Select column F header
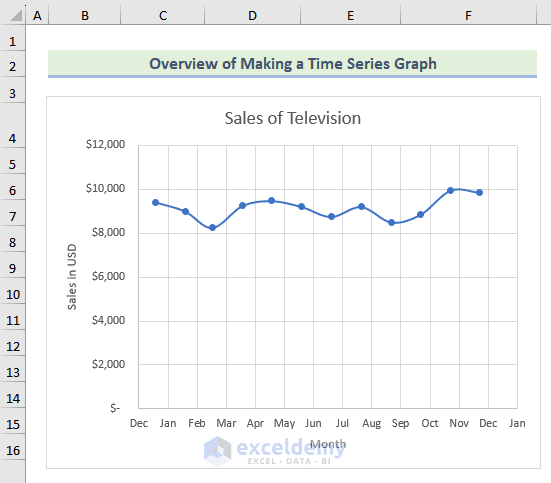 pos(468,15)
